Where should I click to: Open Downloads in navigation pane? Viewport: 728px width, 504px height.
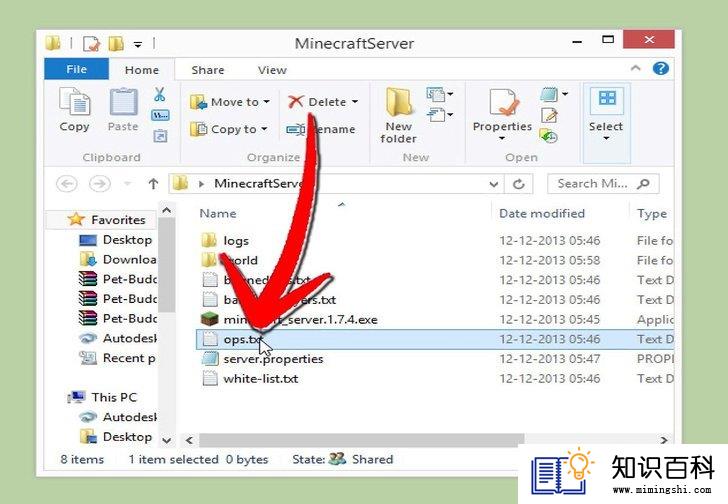(x=130, y=259)
